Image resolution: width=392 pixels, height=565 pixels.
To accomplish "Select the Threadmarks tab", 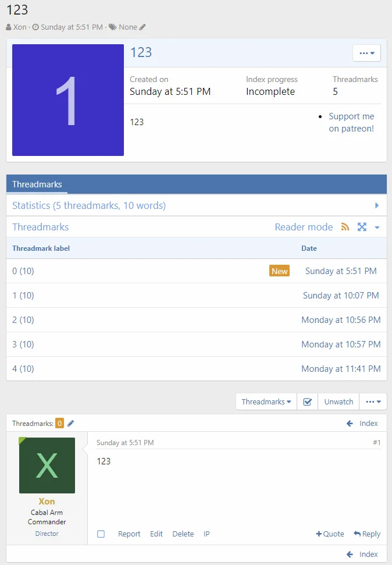I will pos(37,184).
